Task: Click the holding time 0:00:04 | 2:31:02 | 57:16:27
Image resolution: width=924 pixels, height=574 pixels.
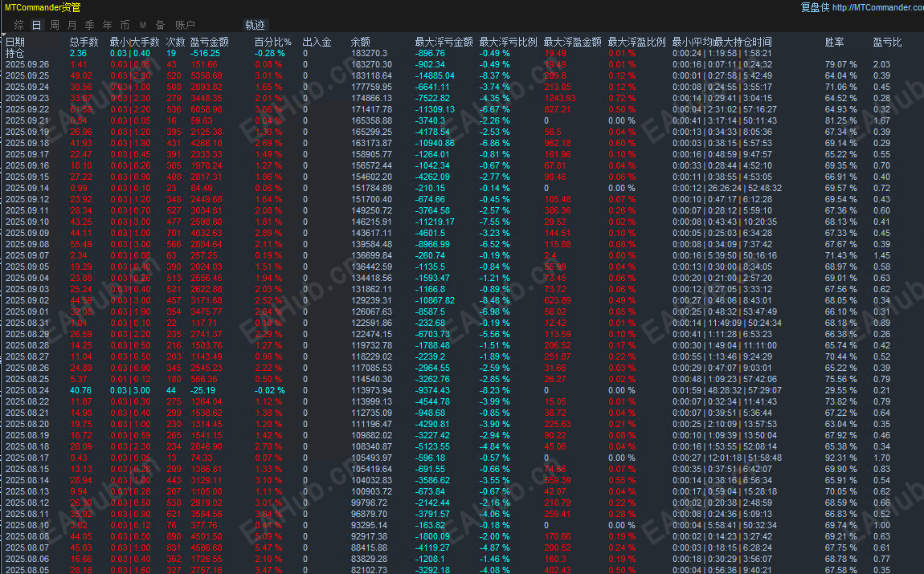Action: tap(724, 109)
